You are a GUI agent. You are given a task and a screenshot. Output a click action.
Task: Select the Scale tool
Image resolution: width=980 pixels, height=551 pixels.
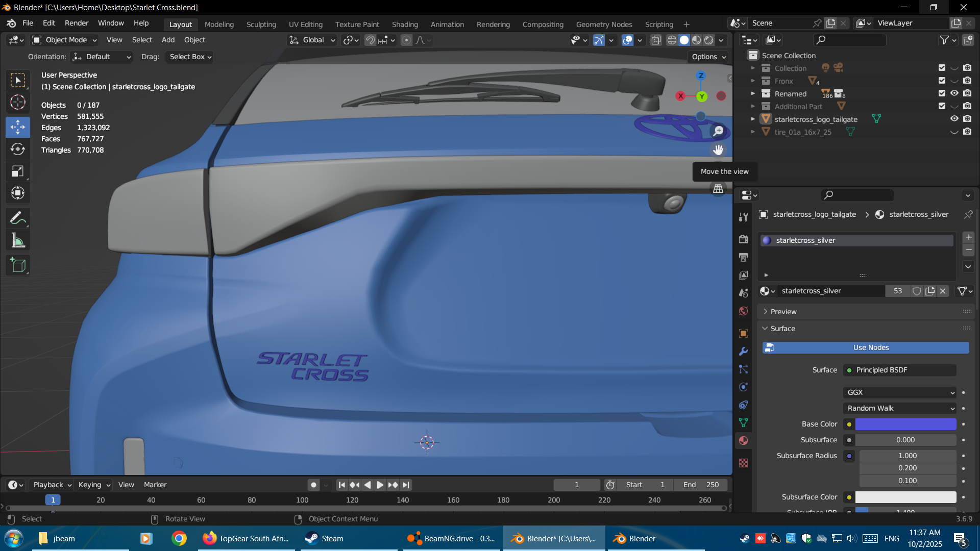coord(18,171)
